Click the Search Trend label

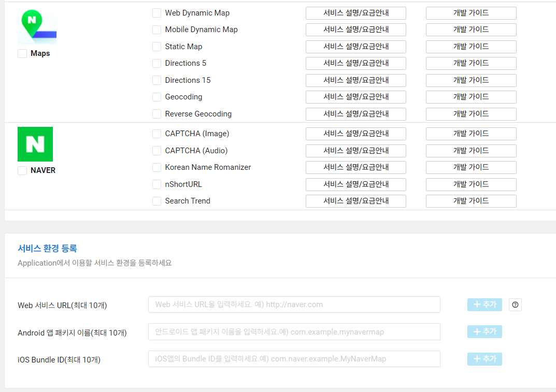click(x=188, y=201)
